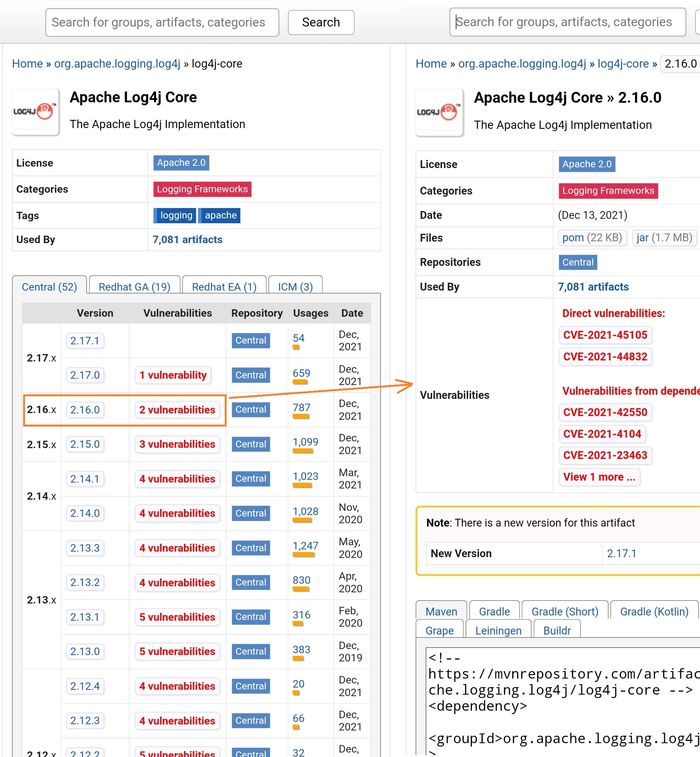Screen dimensions: 700x757
Task: Open Home link in right breadcrumb
Action: [x=431, y=63]
